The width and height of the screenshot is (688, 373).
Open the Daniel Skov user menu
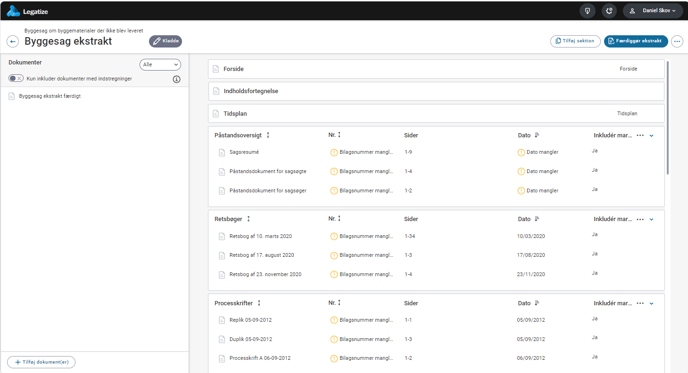click(x=652, y=11)
